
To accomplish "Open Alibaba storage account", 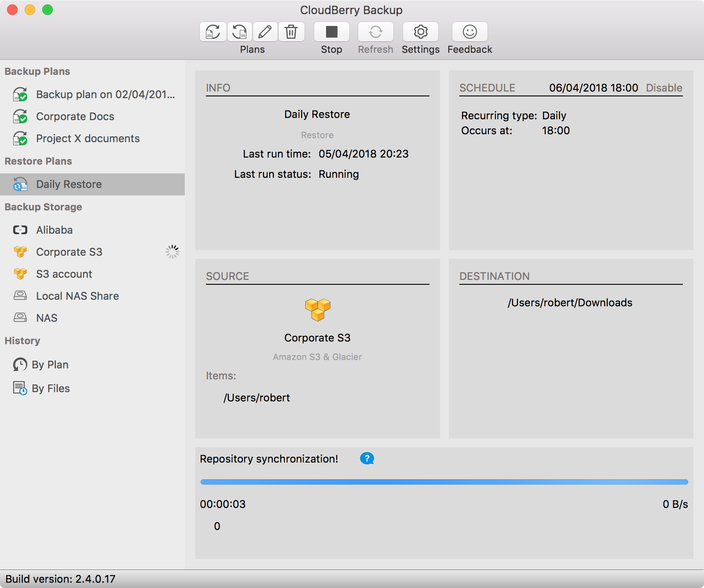I will [x=92, y=230].
